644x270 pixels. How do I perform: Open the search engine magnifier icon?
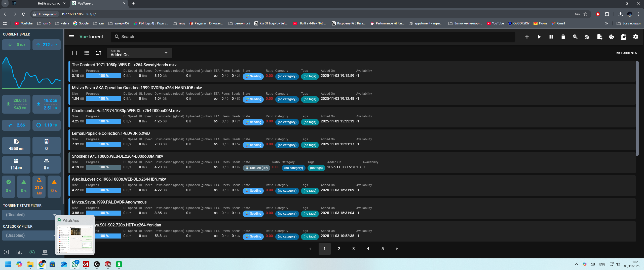(575, 37)
